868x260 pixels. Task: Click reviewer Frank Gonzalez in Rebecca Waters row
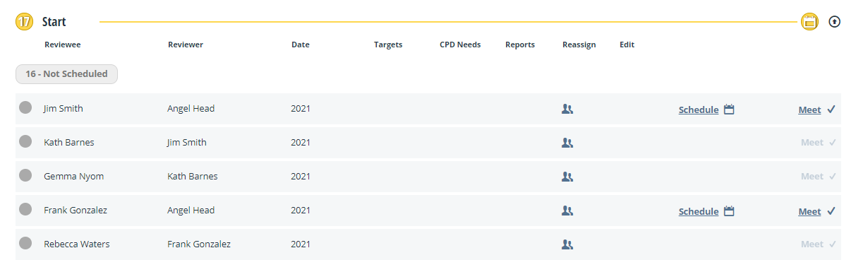pos(199,244)
